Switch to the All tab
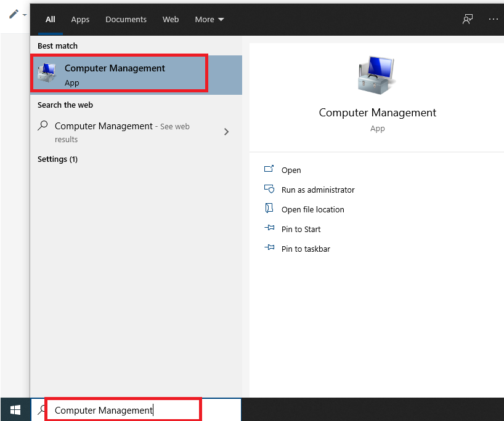The width and height of the screenshot is (504, 421). point(50,19)
